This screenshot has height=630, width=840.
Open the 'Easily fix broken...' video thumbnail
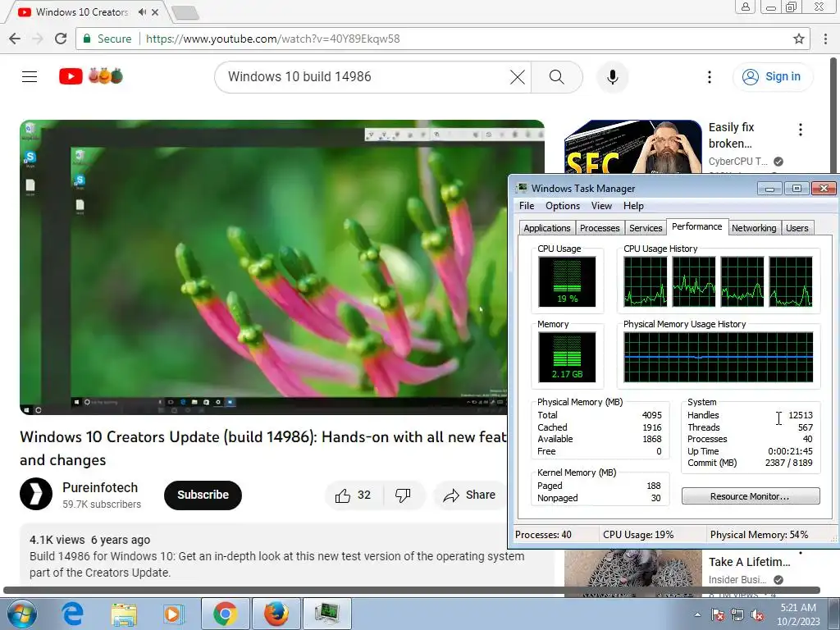(632, 147)
